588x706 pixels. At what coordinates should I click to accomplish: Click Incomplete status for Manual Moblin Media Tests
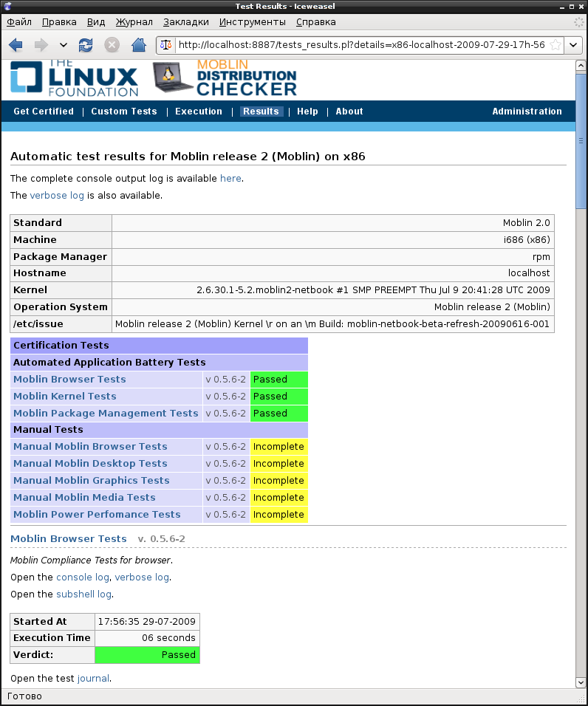click(x=278, y=497)
